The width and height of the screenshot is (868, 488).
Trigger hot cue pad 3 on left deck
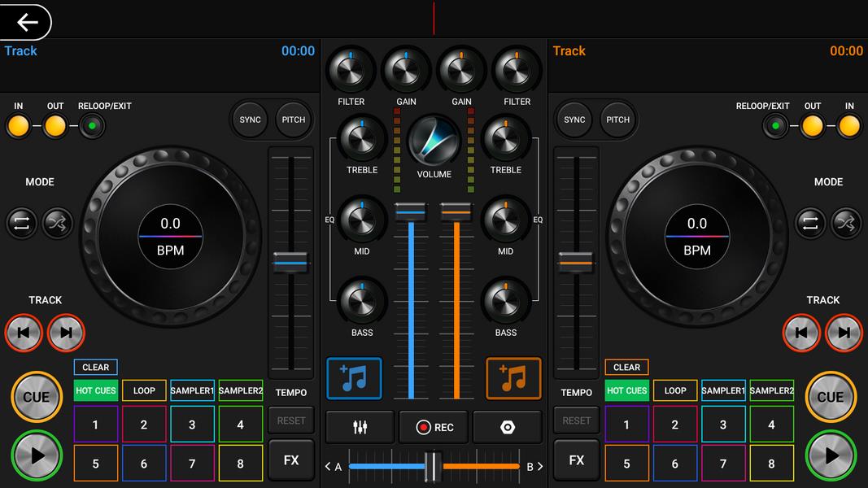pyautogui.click(x=192, y=425)
